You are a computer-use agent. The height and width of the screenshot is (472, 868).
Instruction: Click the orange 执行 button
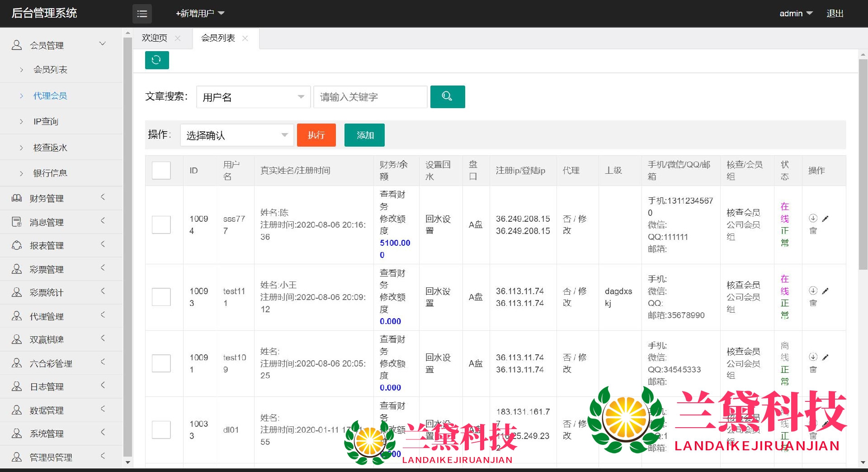tap(316, 135)
